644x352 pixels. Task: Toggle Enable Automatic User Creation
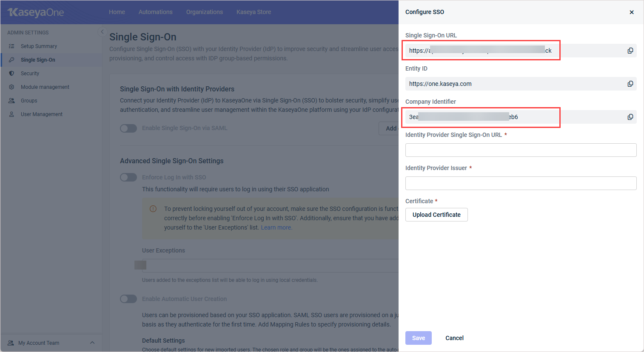click(x=128, y=299)
